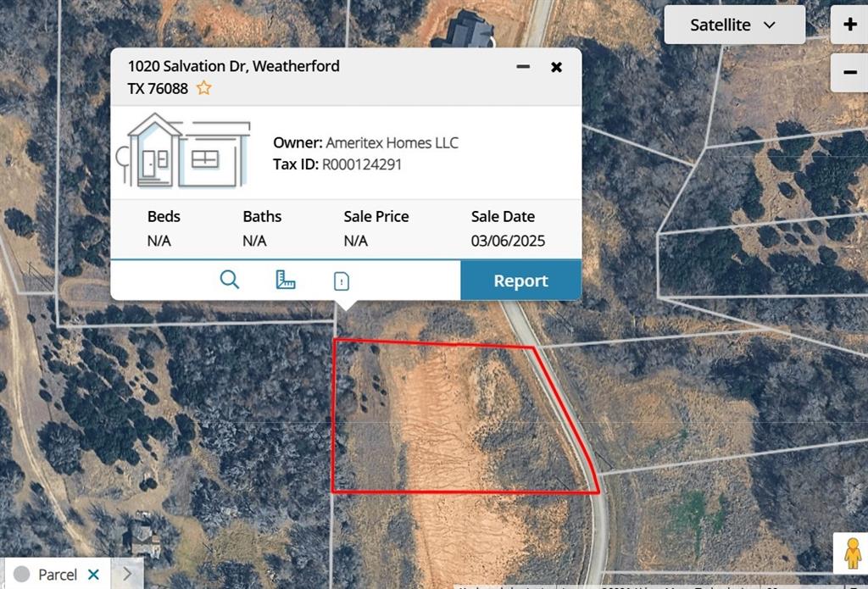Click the magnifying glass search icon
Screen dimensions: 868x589
click(x=230, y=280)
